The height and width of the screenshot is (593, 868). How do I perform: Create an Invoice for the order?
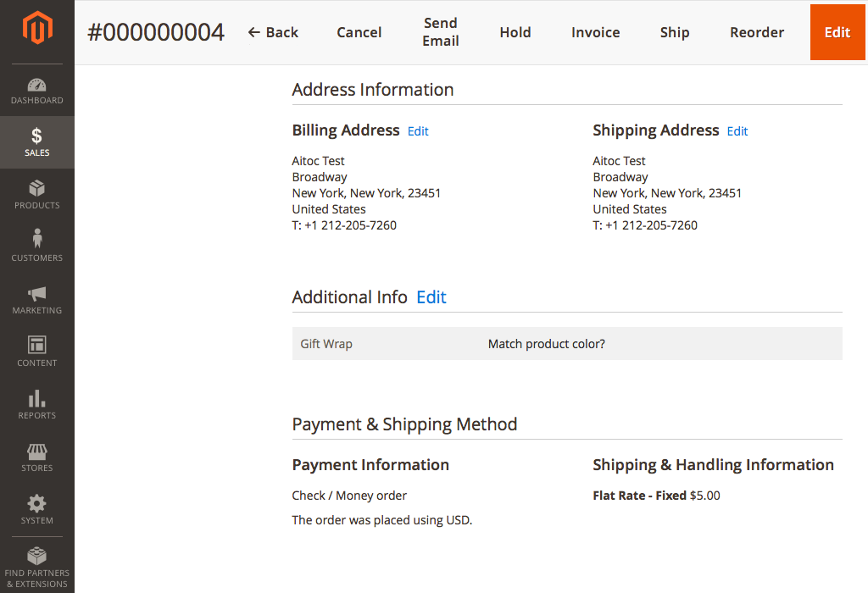click(596, 33)
